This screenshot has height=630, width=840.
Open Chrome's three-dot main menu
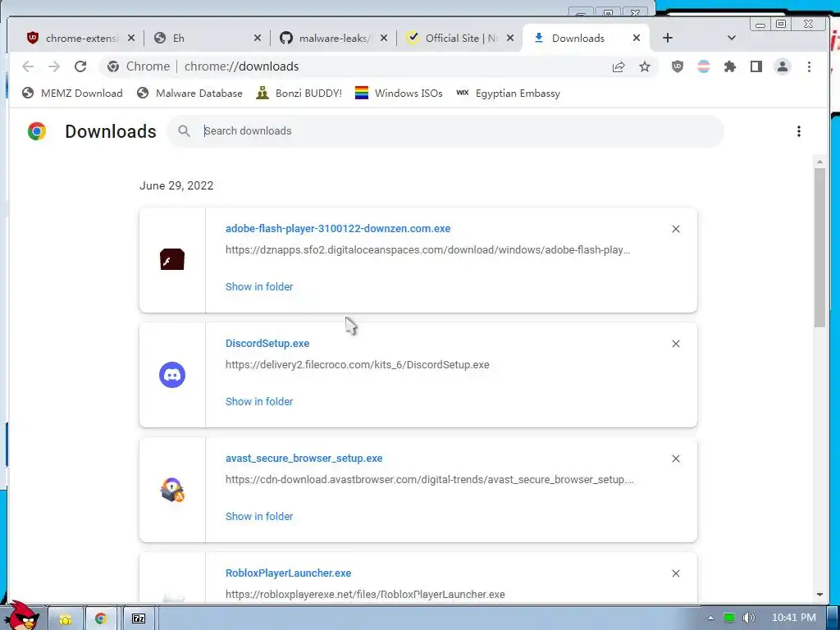click(x=809, y=66)
